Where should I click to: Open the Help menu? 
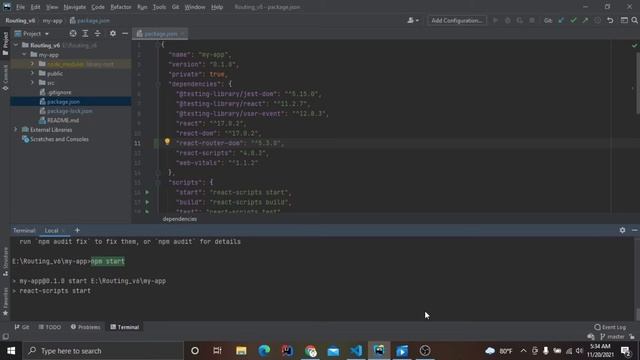(217, 7)
